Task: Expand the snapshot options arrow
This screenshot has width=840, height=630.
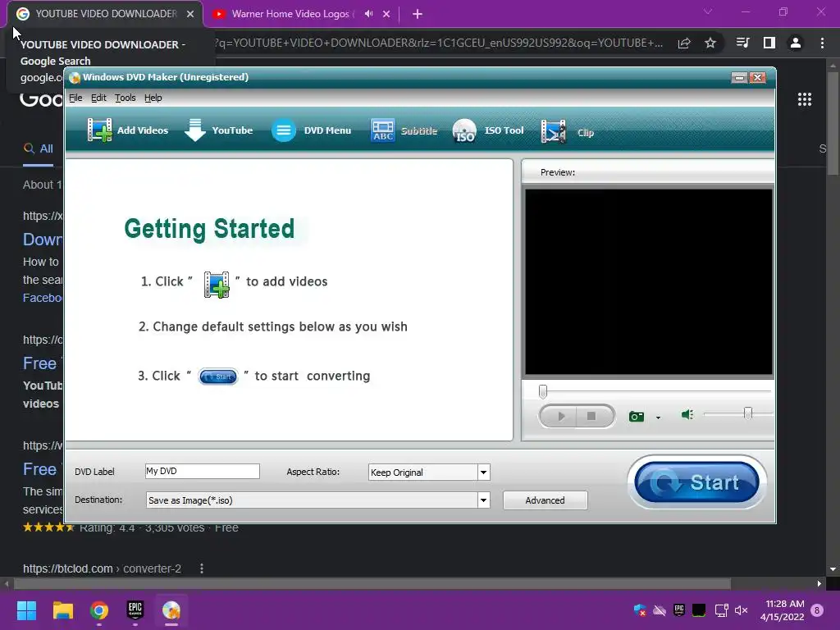Action: pyautogui.click(x=658, y=418)
